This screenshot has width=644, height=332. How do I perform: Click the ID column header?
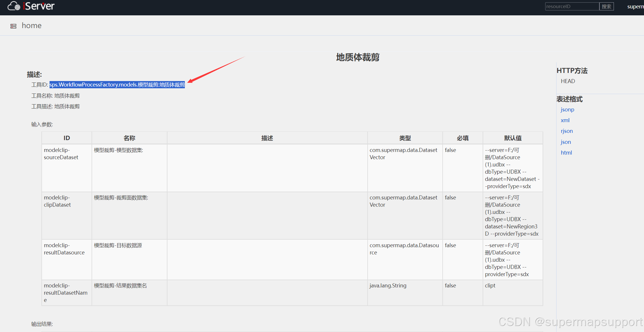(67, 138)
